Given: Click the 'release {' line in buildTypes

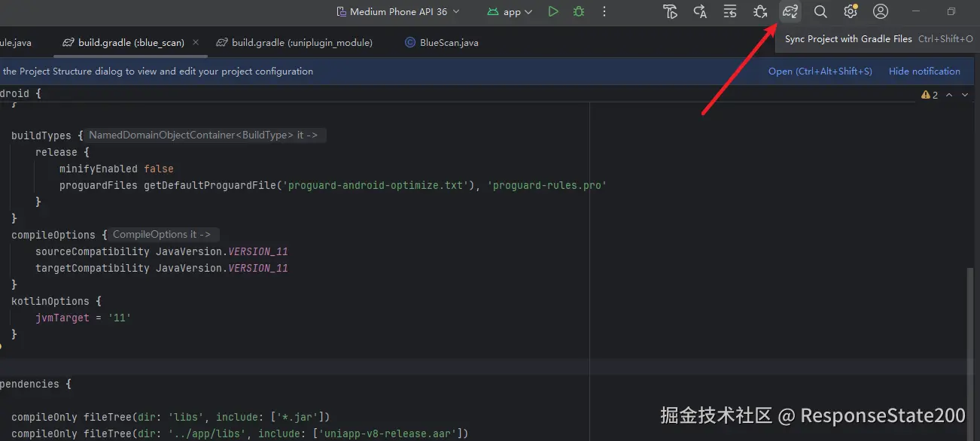Looking at the screenshot, I should point(62,152).
